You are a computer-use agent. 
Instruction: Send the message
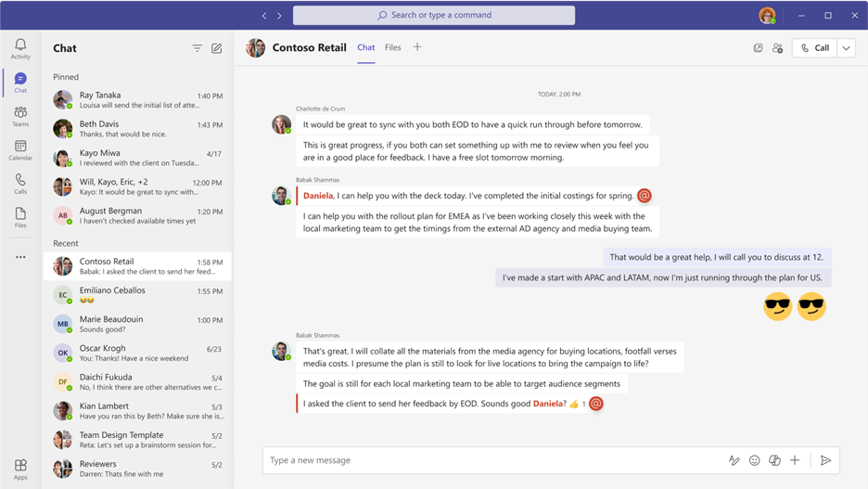tap(825, 460)
